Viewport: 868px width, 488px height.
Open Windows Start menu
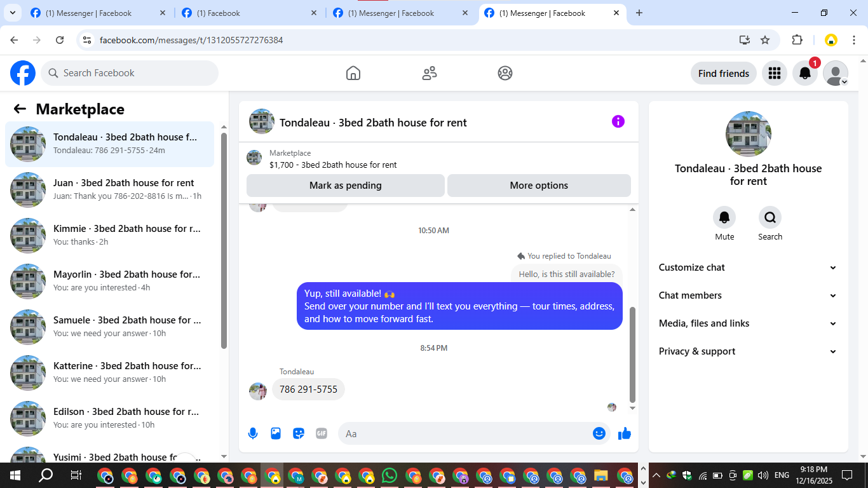(x=15, y=475)
